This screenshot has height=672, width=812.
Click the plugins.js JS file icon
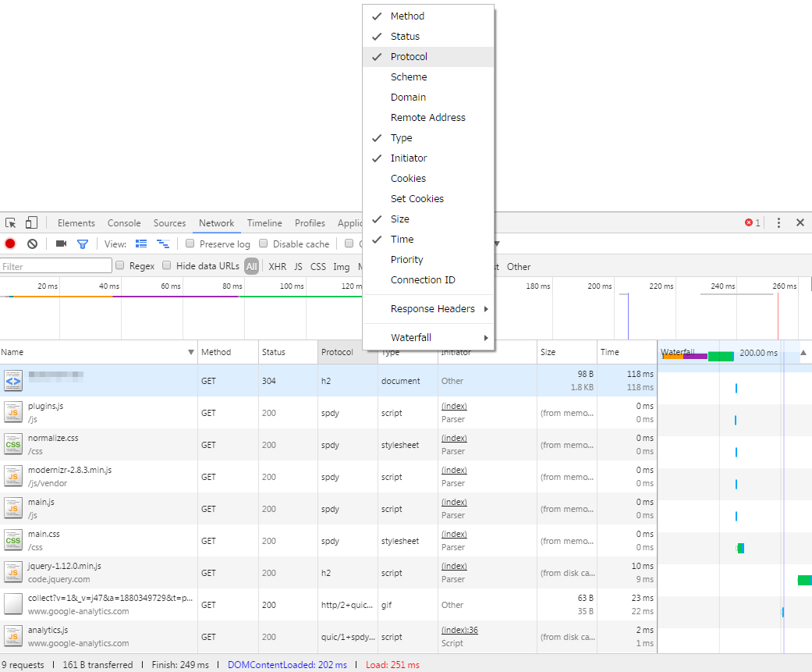[x=13, y=412]
